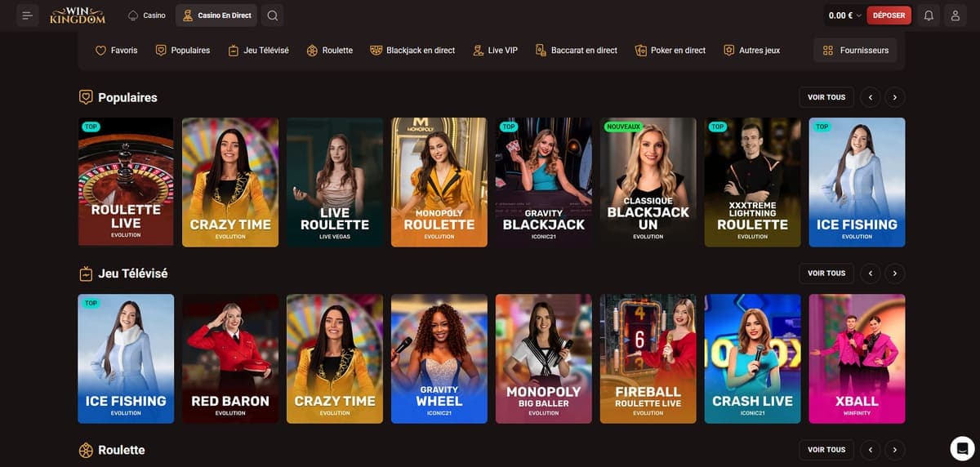This screenshot has width=980, height=467.
Task: Open Fireball Roulette Live game card
Action: 648,358
